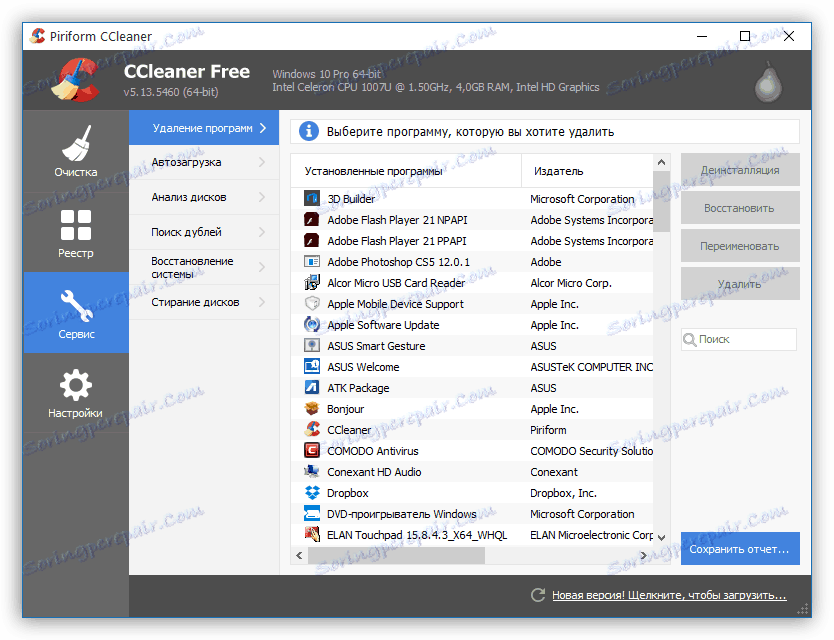Screen dimensions: 834x640
Task: Expand the Стирание дисков chevron arrow
Action: pos(262,302)
